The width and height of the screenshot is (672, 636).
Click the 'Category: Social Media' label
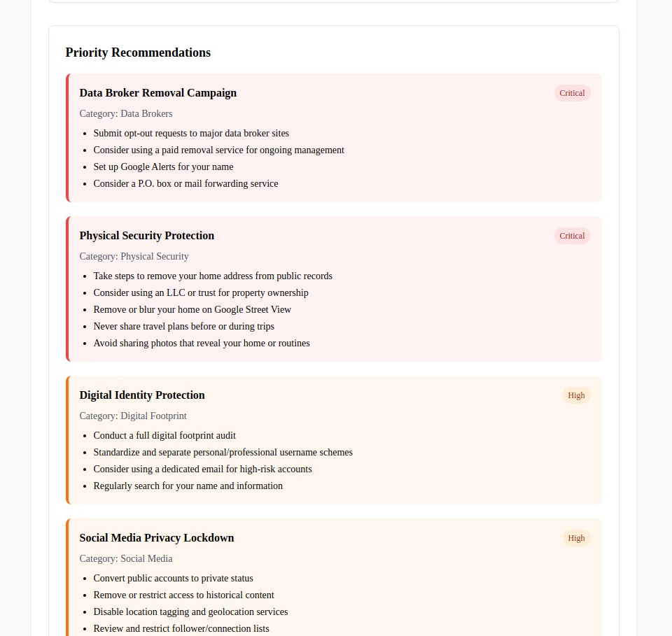[126, 558]
